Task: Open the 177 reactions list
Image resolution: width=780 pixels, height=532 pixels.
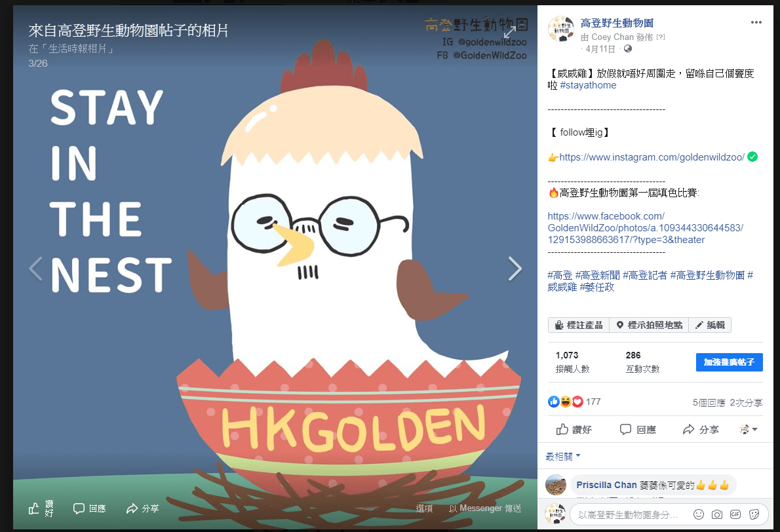Action: [574, 402]
